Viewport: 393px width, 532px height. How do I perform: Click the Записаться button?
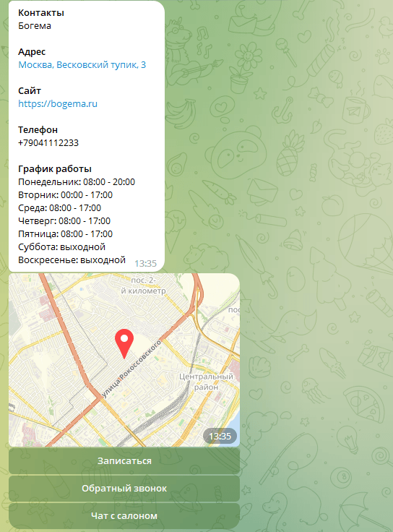pyautogui.click(x=124, y=460)
